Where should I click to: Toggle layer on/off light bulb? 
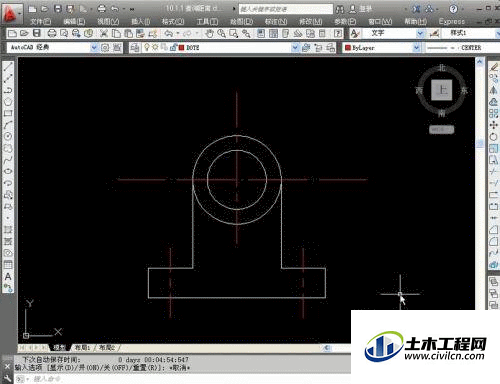146,48
